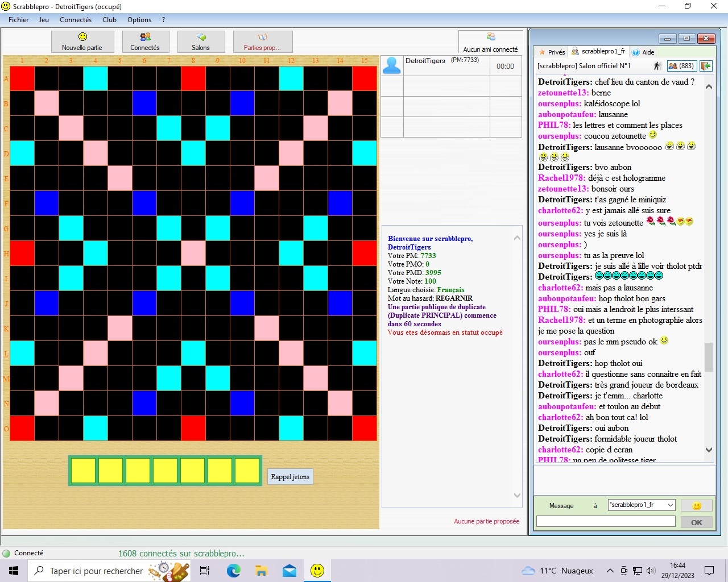
Task: Click the walking person away icon
Action: click(x=657, y=66)
